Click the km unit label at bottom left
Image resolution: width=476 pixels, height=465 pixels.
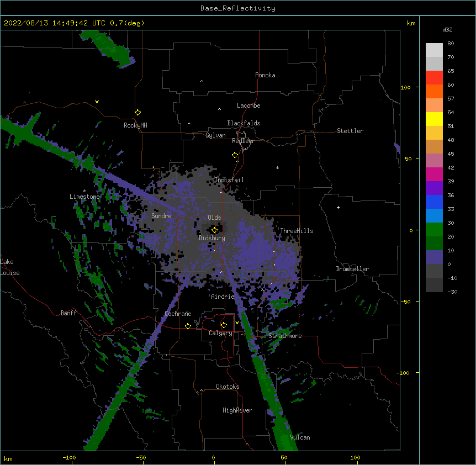(8, 458)
